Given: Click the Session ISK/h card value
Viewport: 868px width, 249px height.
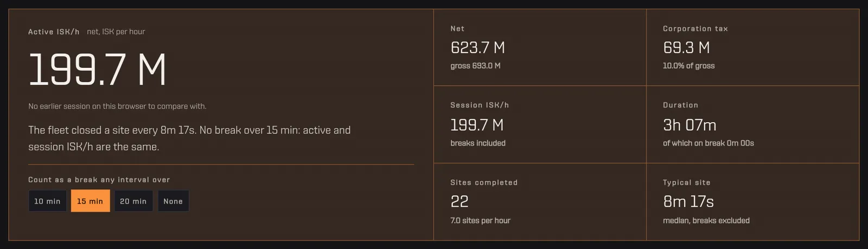Looking at the screenshot, I should point(477,125).
